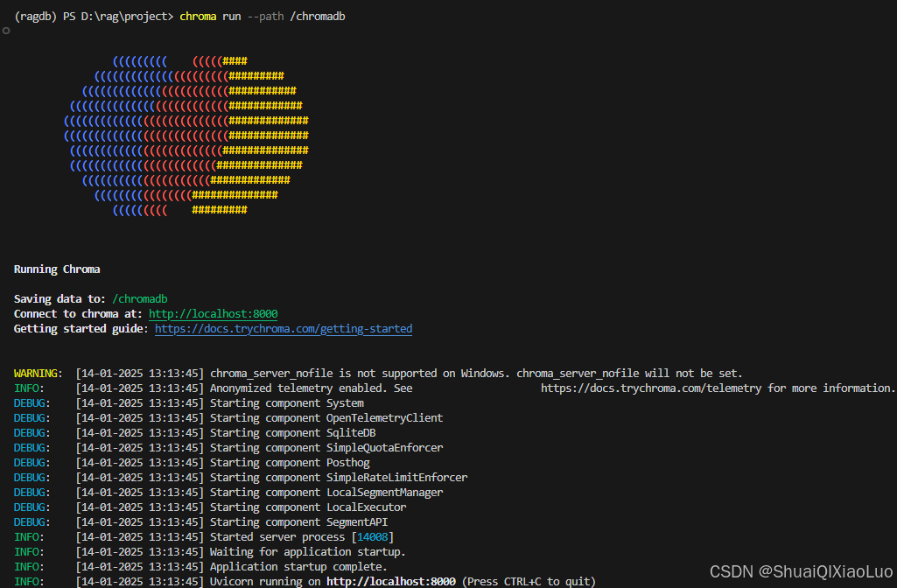Click the '--path' flag in the command
This screenshot has height=588, width=897.
pos(265,16)
